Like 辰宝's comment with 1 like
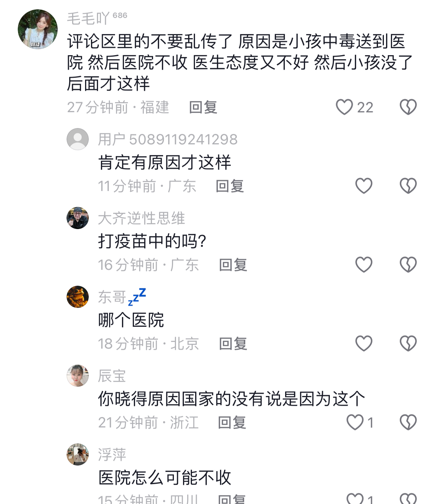Image resolution: width=436 pixels, height=504 pixels. point(355,422)
